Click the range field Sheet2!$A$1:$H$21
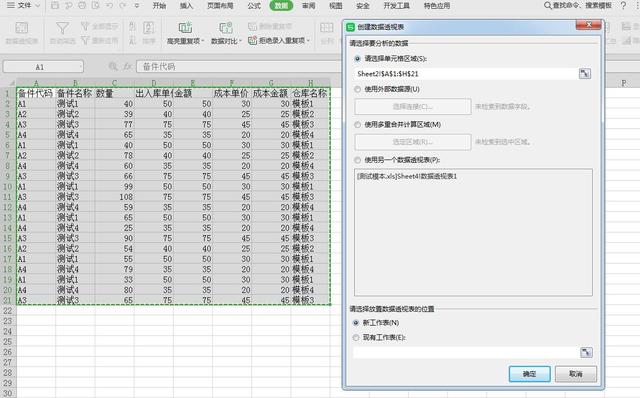This screenshot has height=398, width=640. tap(466, 74)
